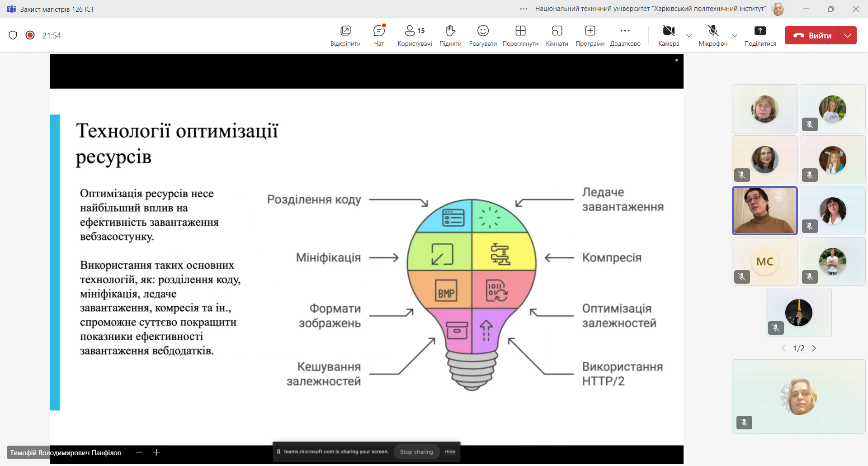This screenshot has height=466, width=868.
Task: Expand microphone options dropdown arrow
Action: click(735, 36)
